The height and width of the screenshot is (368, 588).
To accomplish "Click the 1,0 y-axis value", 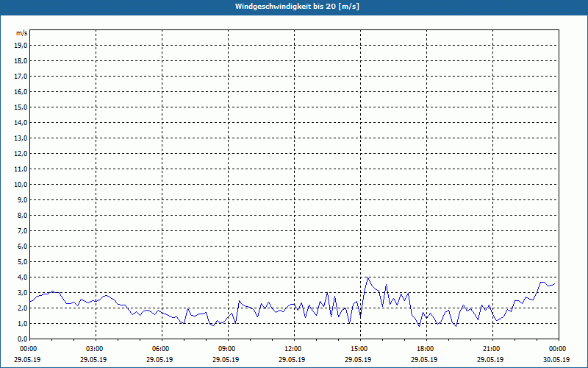I will (23, 323).
